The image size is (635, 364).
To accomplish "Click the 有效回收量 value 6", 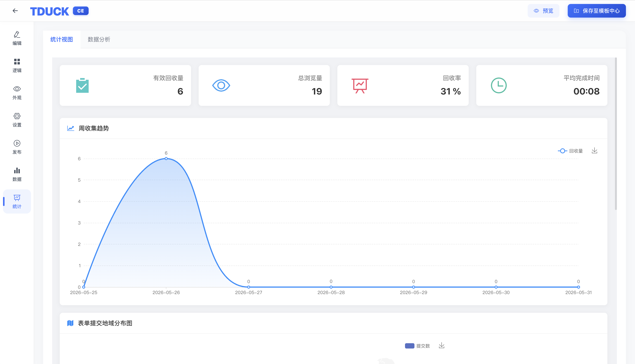I will [180, 91].
